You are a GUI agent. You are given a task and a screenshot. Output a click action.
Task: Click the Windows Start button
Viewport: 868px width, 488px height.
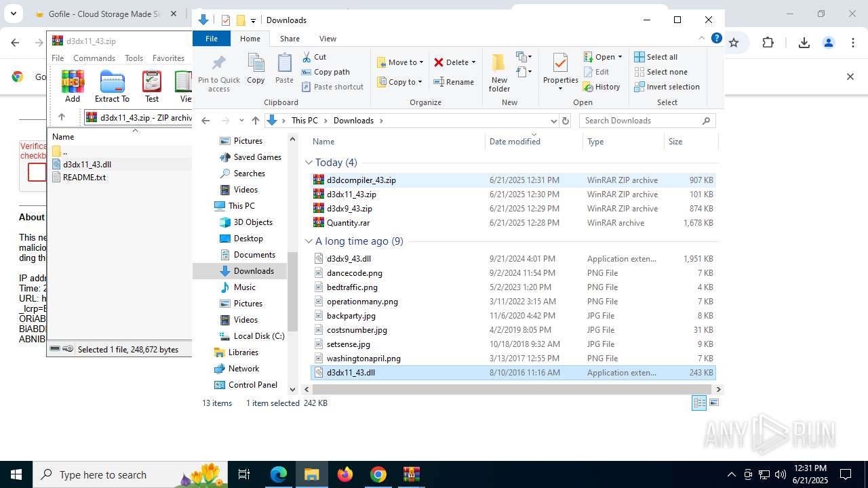tap(16, 474)
